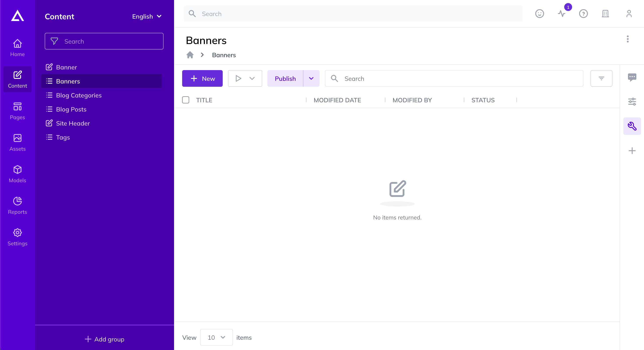Open the user profile icon
The height and width of the screenshot is (350, 644).
point(629,14)
